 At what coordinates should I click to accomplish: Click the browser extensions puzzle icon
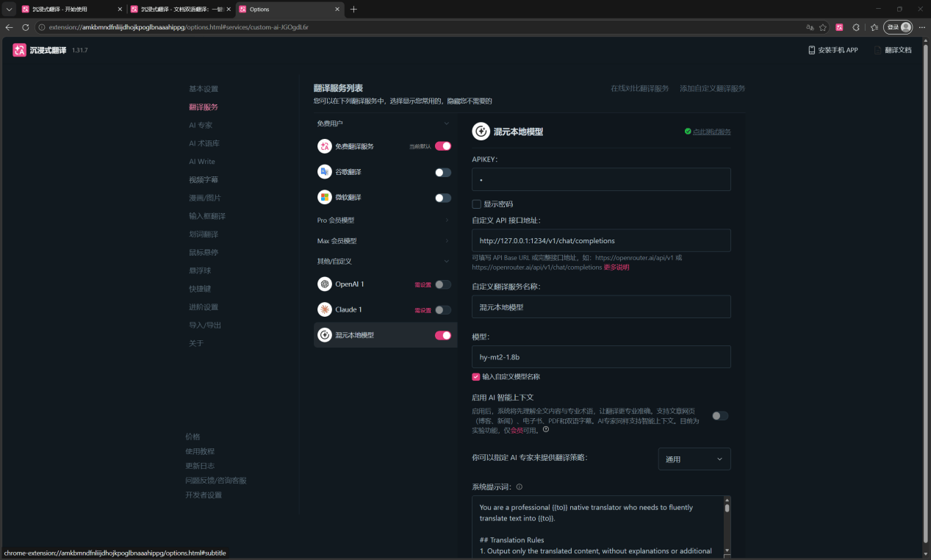pyautogui.click(x=856, y=27)
